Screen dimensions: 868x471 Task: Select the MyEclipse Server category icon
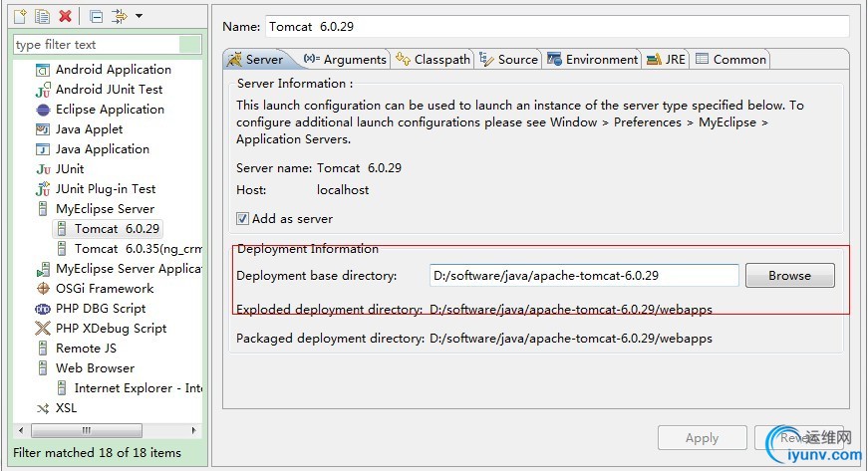click(43, 209)
